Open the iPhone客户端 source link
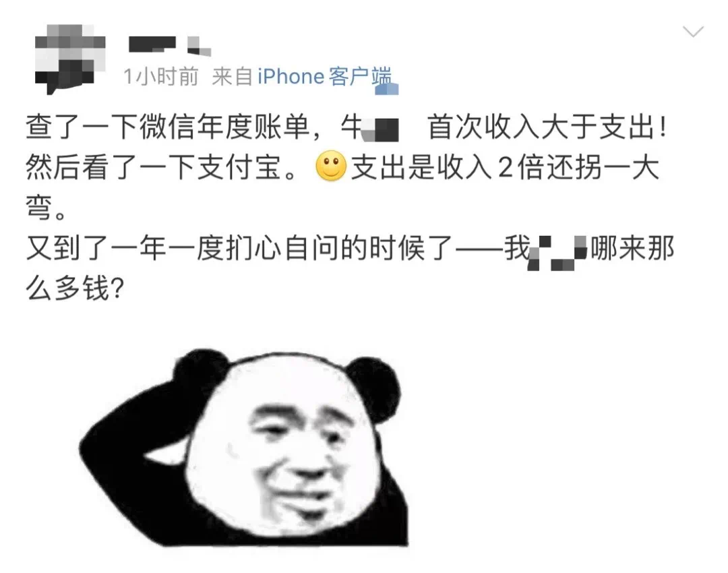This screenshot has height=573, width=728. click(x=324, y=76)
